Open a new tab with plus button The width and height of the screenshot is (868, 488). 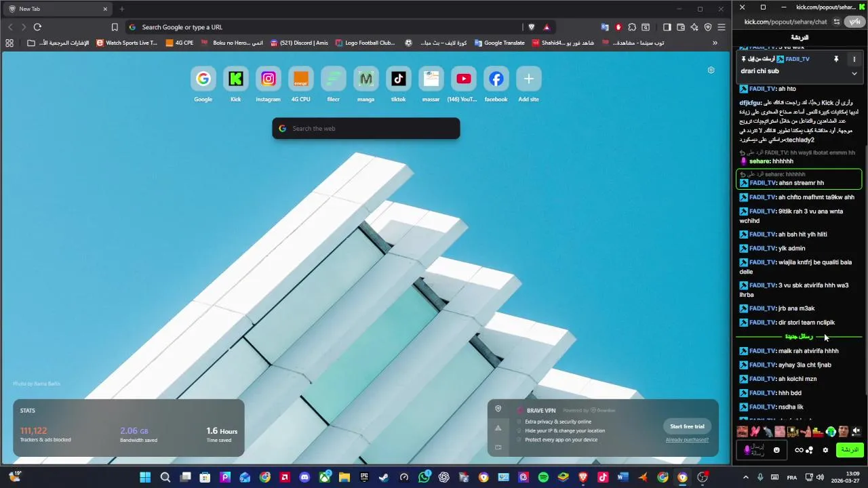tap(122, 9)
